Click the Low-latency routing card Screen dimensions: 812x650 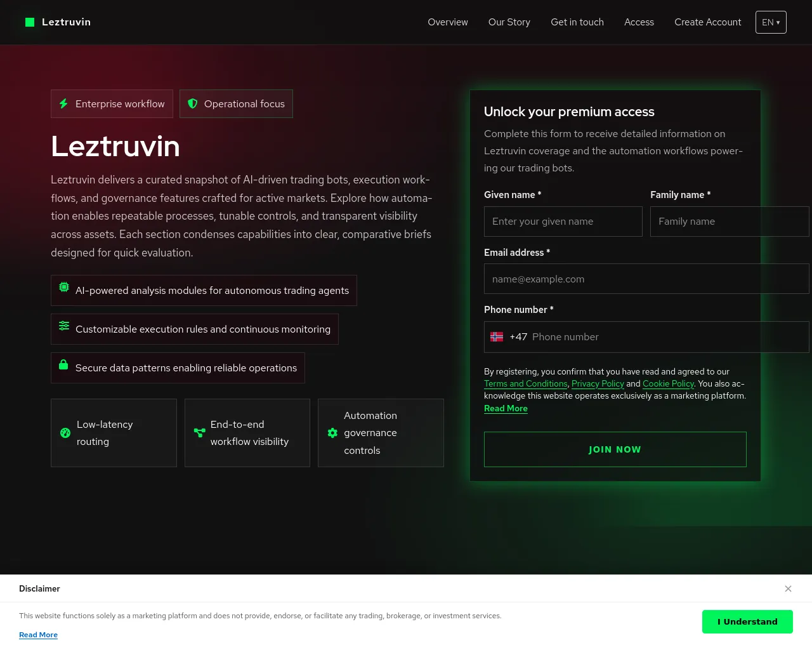point(114,433)
